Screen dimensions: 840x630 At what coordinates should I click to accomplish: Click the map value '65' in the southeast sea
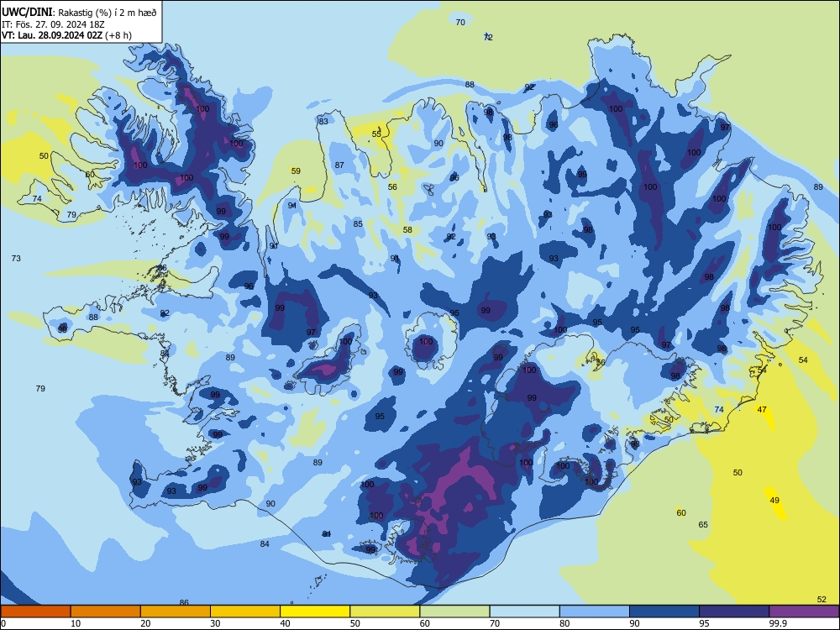(x=703, y=524)
